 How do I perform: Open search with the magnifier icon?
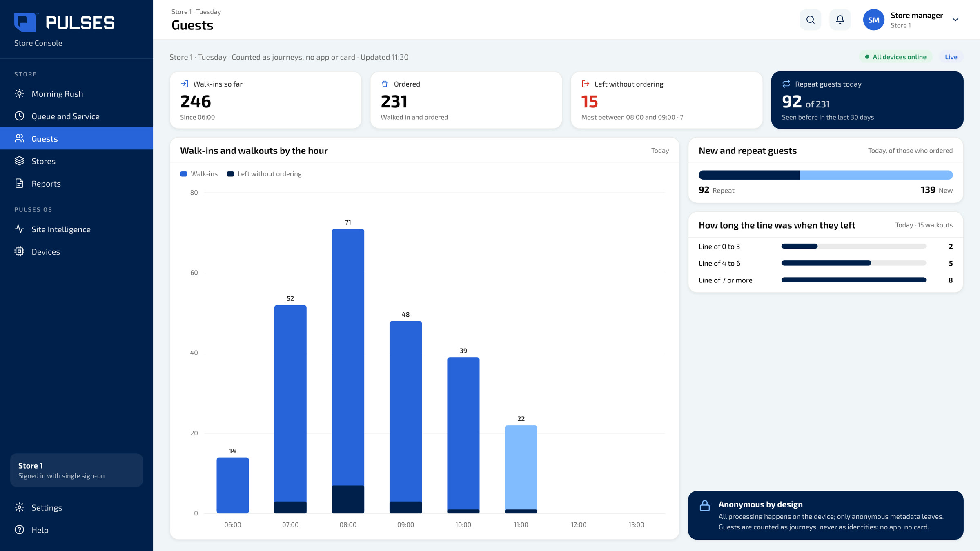(810, 20)
